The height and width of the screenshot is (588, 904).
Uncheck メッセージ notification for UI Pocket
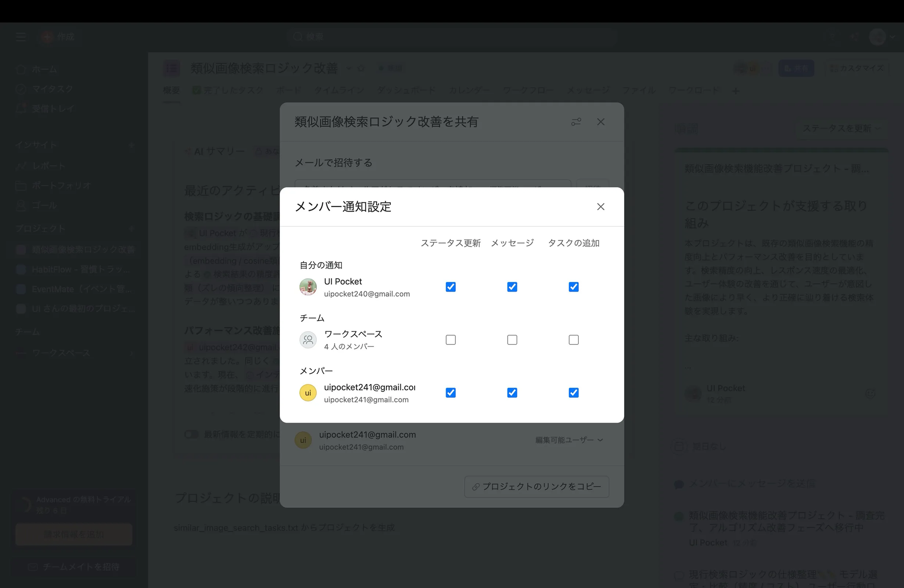tap(512, 287)
